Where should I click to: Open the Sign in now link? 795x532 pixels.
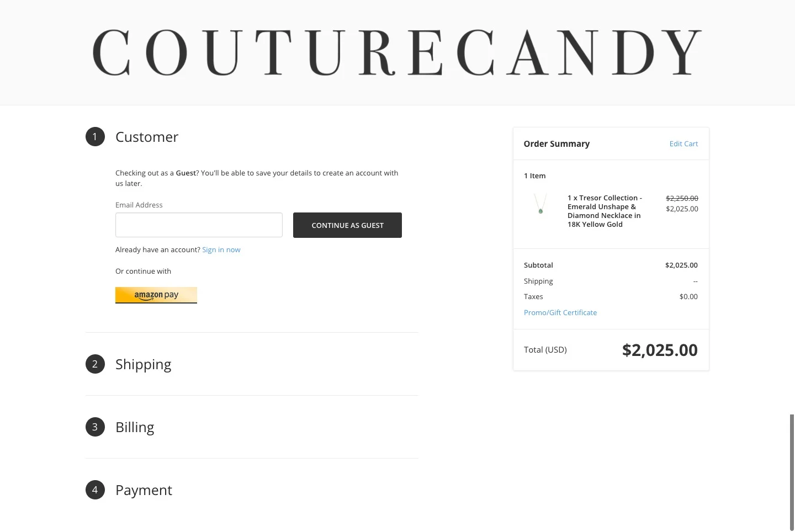pos(221,249)
